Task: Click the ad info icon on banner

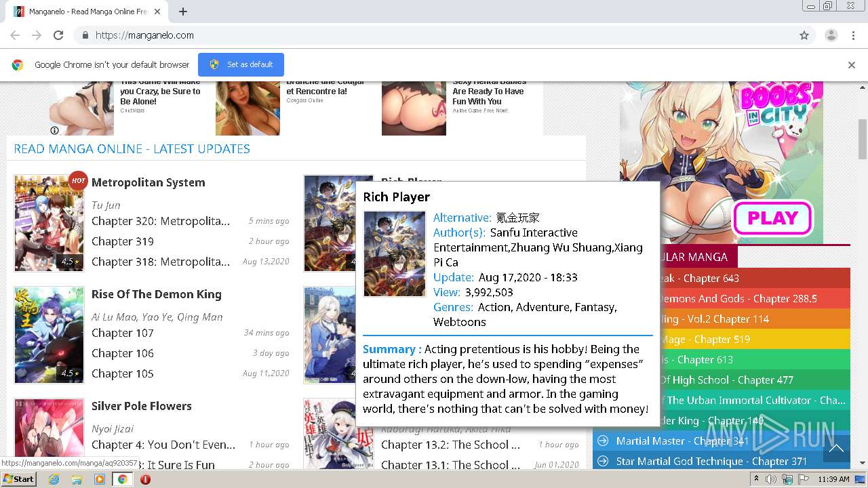Action: pyautogui.click(x=54, y=130)
